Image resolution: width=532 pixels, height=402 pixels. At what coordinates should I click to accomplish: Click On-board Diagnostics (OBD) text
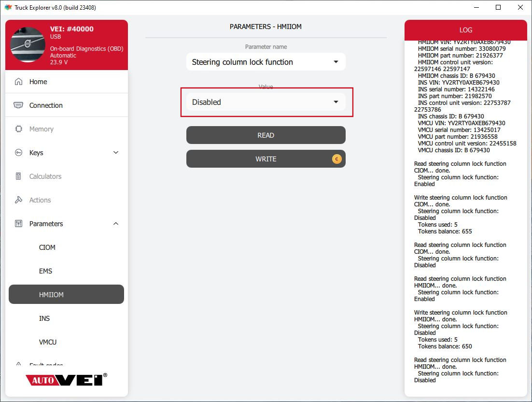86,48
